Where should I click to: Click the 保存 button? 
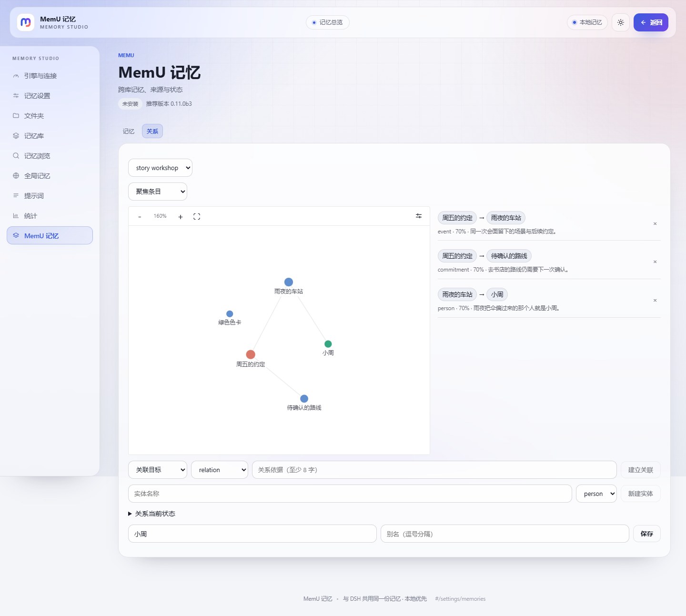click(x=646, y=534)
